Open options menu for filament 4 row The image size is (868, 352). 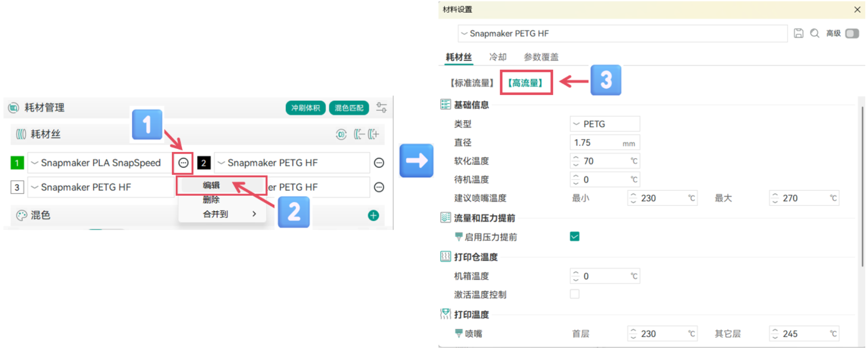379,187
